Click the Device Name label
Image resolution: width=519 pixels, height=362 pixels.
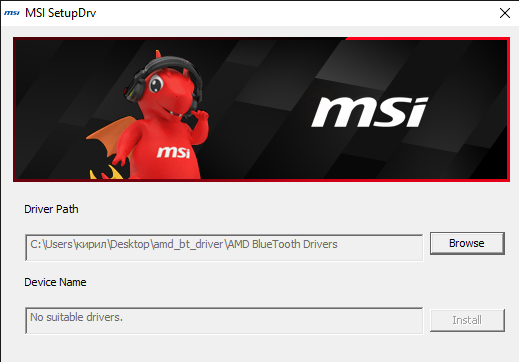(55, 282)
